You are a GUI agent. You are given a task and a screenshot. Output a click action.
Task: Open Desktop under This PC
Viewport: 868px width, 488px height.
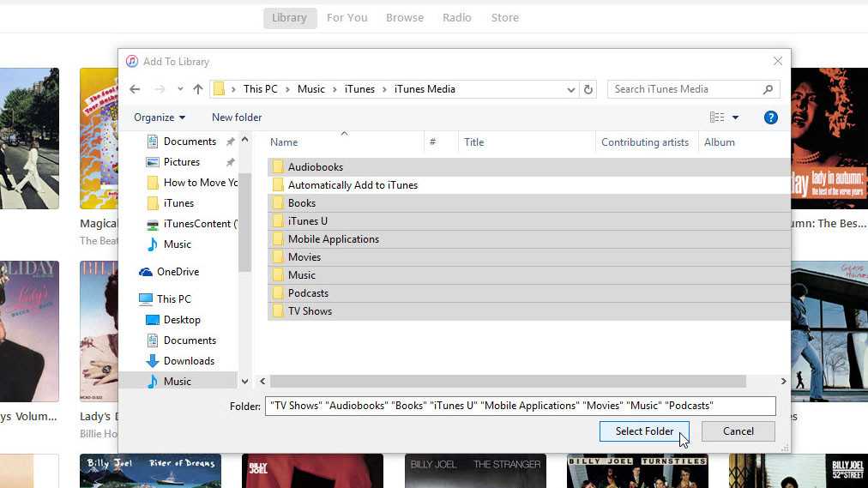(x=172, y=320)
